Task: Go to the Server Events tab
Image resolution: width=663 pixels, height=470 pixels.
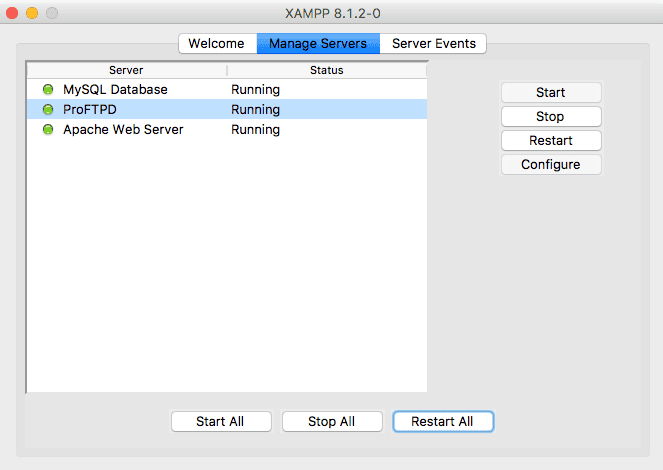Action: (x=433, y=43)
